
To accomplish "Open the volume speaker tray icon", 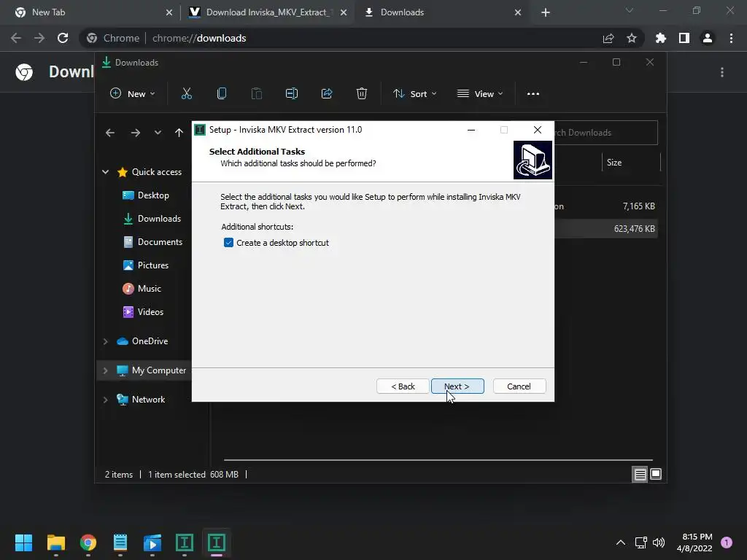I will coord(659,542).
